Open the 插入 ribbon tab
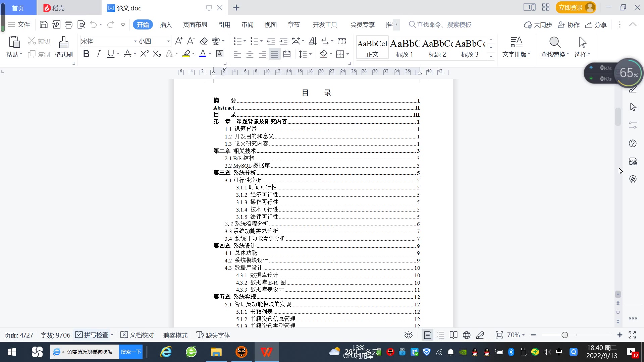The height and width of the screenshot is (362, 644). (166, 25)
